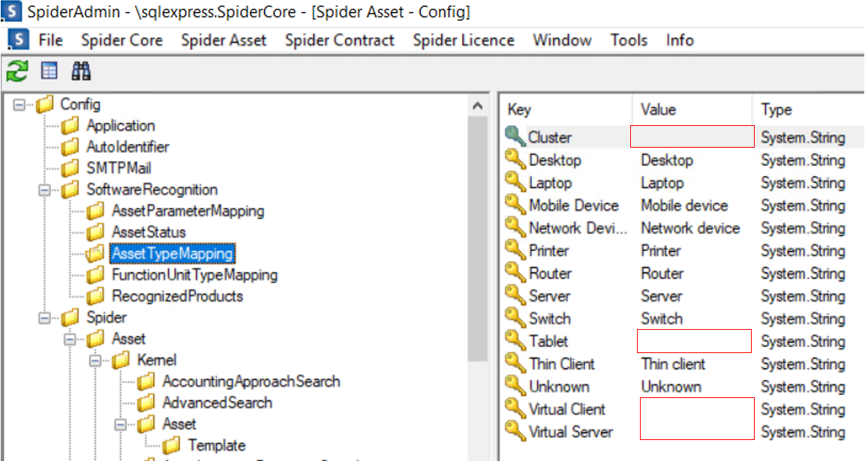Screen dimensions: 868x461
Task: Click the AssetStatus folder icon
Action: point(95,232)
